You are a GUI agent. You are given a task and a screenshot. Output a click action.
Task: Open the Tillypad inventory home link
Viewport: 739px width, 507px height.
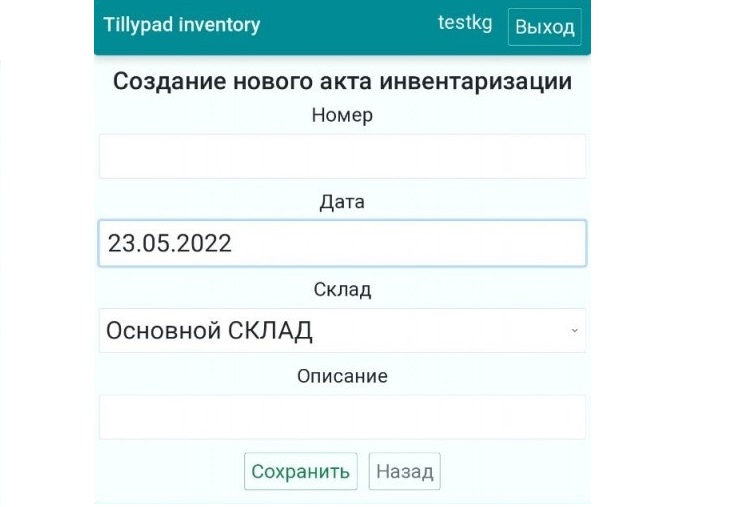(x=181, y=25)
